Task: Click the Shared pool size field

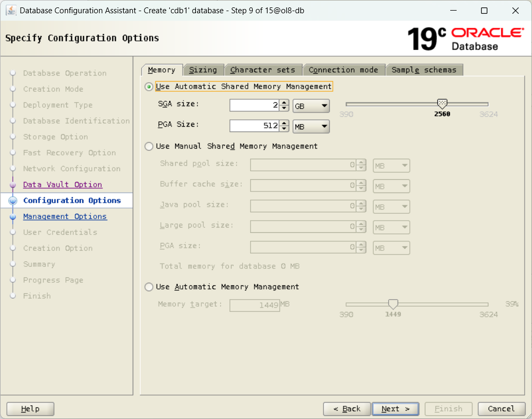Action: pos(303,165)
